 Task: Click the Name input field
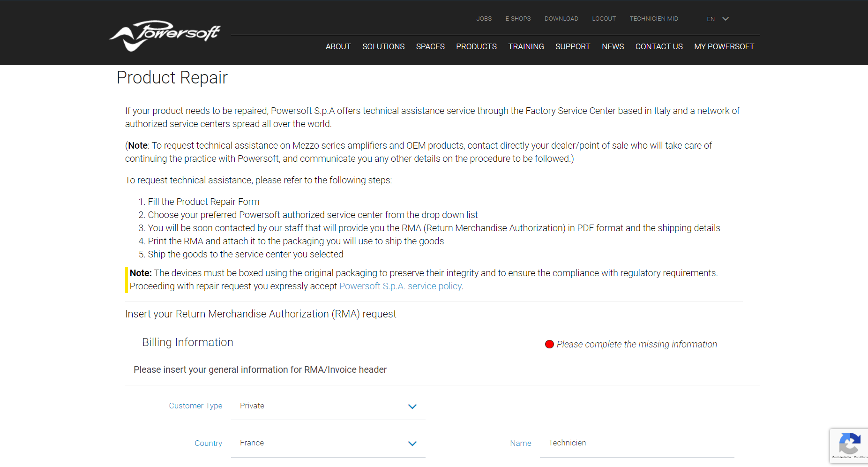click(x=637, y=443)
